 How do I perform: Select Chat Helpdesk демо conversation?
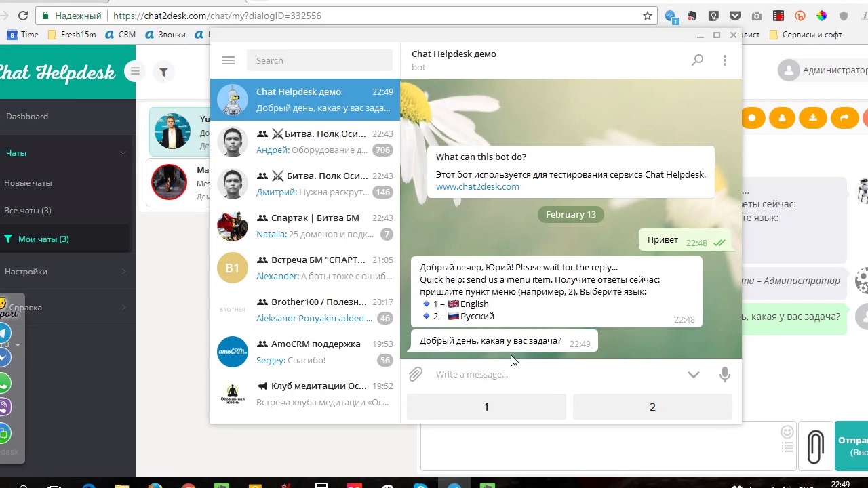point(305,100)
